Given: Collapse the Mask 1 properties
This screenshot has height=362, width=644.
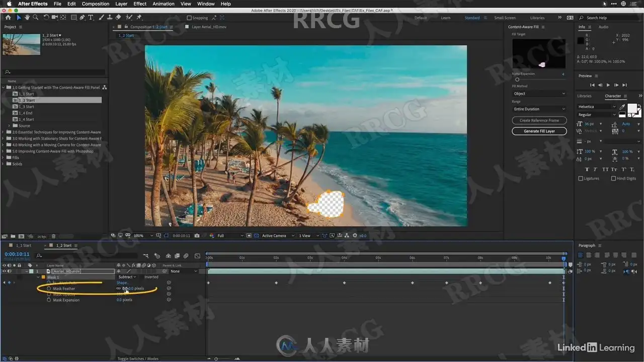Looking at the screenshot, I should [x=38, y=277].
